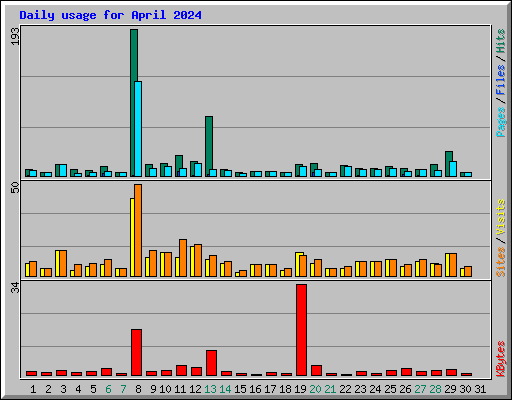Click the blue Files legend label
This screenshot has width=512, height=400.
[x=501, y=80]
